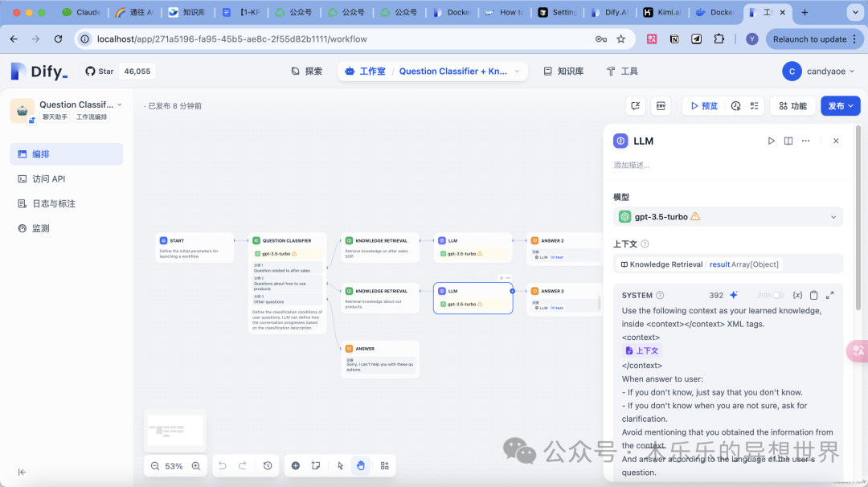The image size is (868, 487).
Task: Open the change history clock icon
Action: pos(268,466)
